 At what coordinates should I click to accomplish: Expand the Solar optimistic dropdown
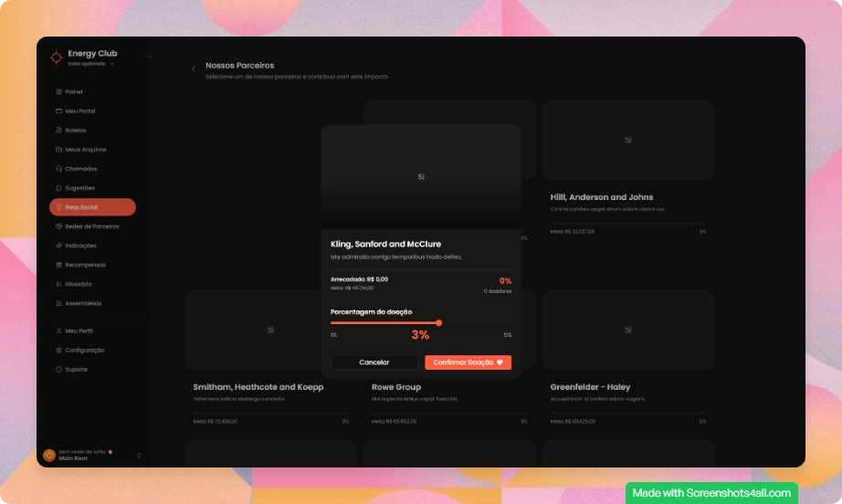[111, 64]
